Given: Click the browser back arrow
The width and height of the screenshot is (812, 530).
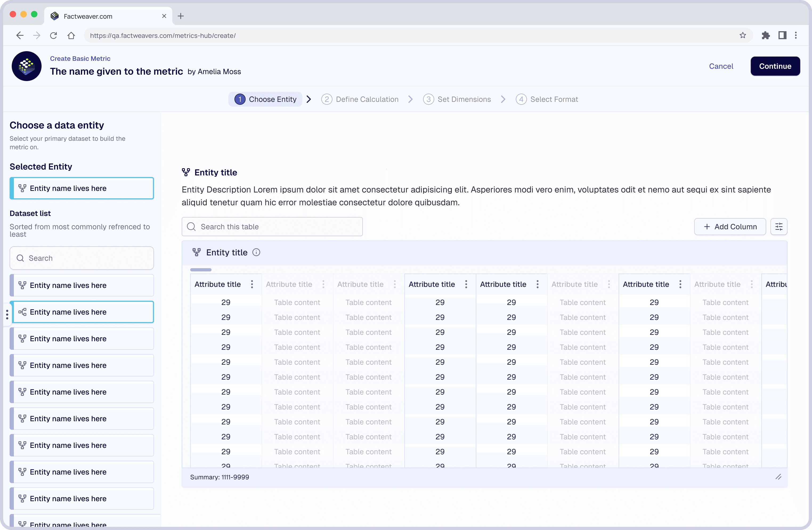Looking at the screenshot, I should point(20,35).
